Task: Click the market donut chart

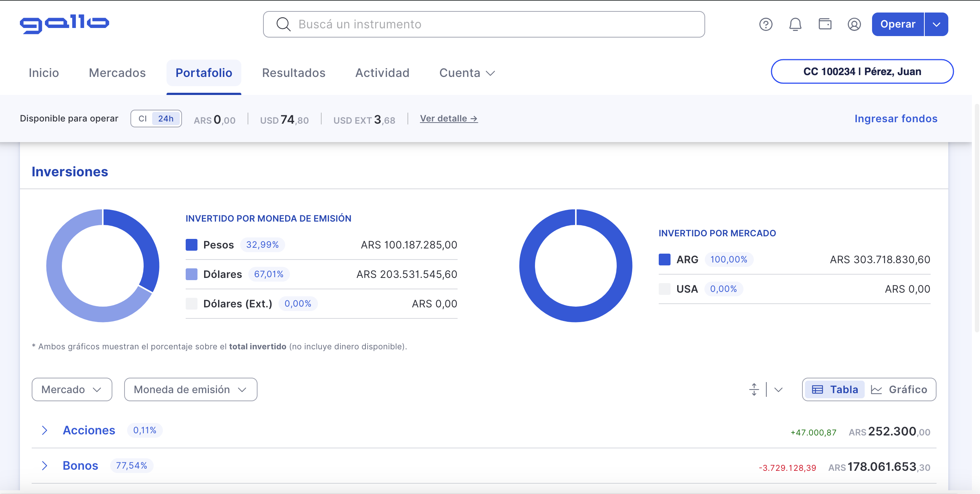Action: coord(575,266)
